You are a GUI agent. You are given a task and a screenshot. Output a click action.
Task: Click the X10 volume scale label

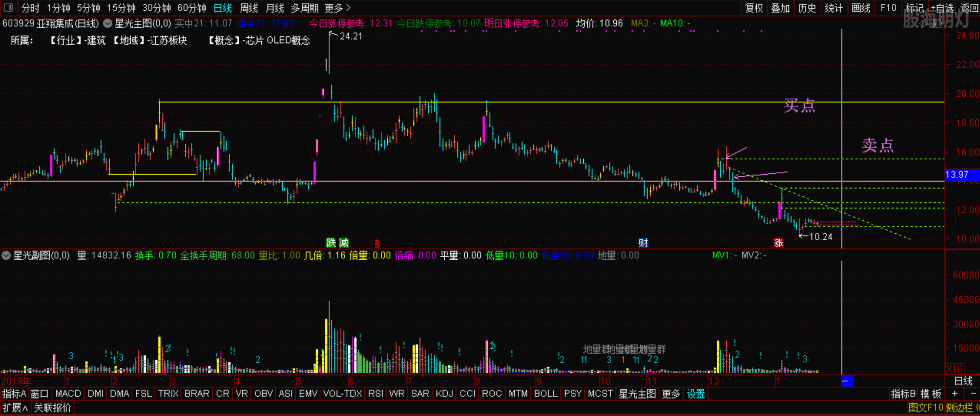click(954, 369)
